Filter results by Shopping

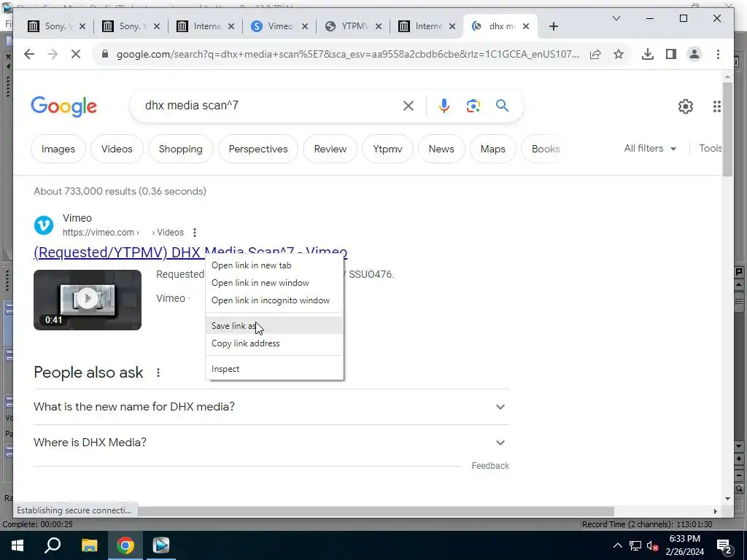(181, 149)
